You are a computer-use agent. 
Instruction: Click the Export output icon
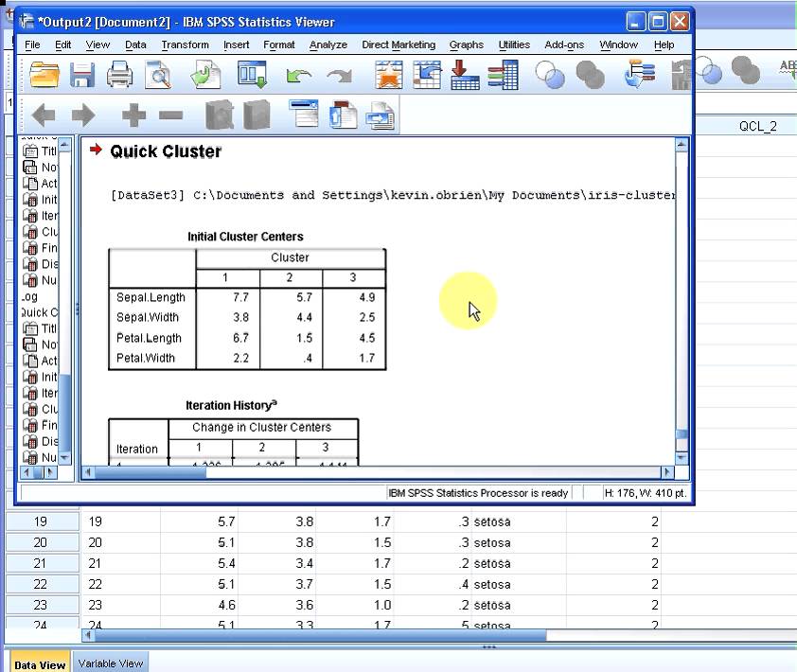tap(205, 75)
